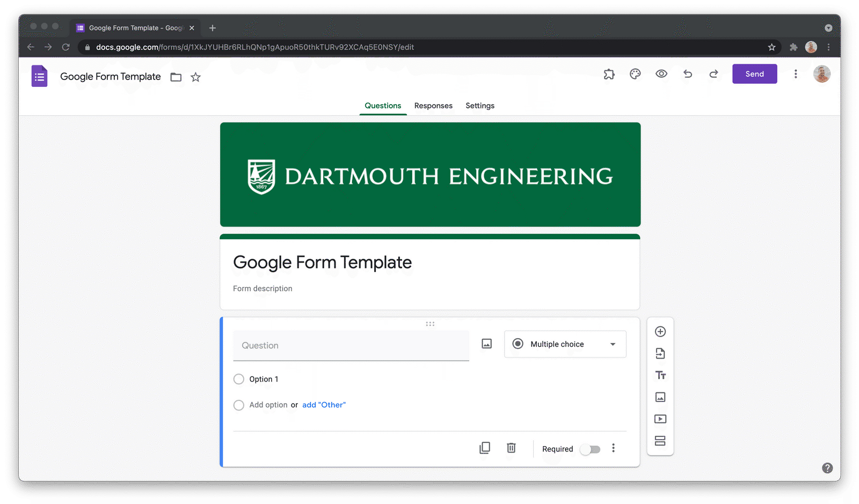Add a new question from side toolbar
Screen dimensions: 859x504
[660, 332]
